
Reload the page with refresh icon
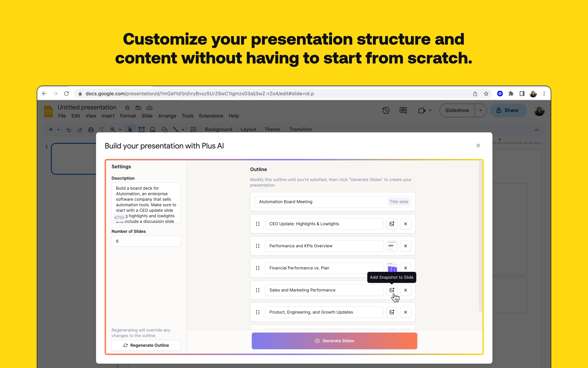click(x=66, y=94)
